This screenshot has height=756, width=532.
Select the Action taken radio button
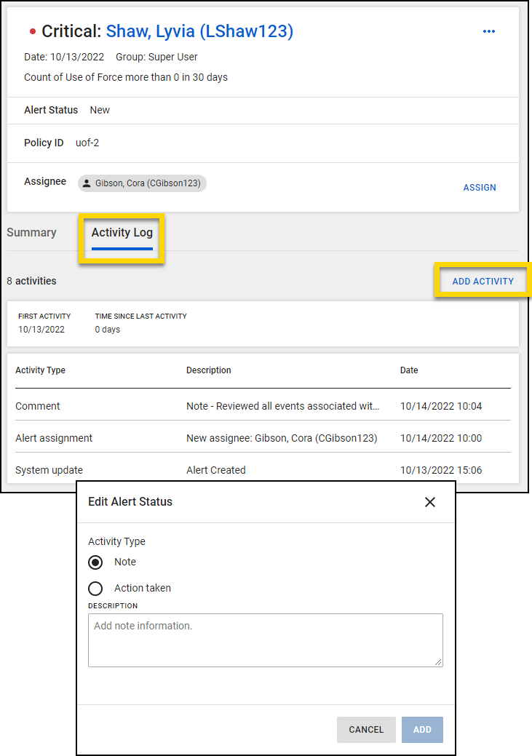tap(95, 589)
